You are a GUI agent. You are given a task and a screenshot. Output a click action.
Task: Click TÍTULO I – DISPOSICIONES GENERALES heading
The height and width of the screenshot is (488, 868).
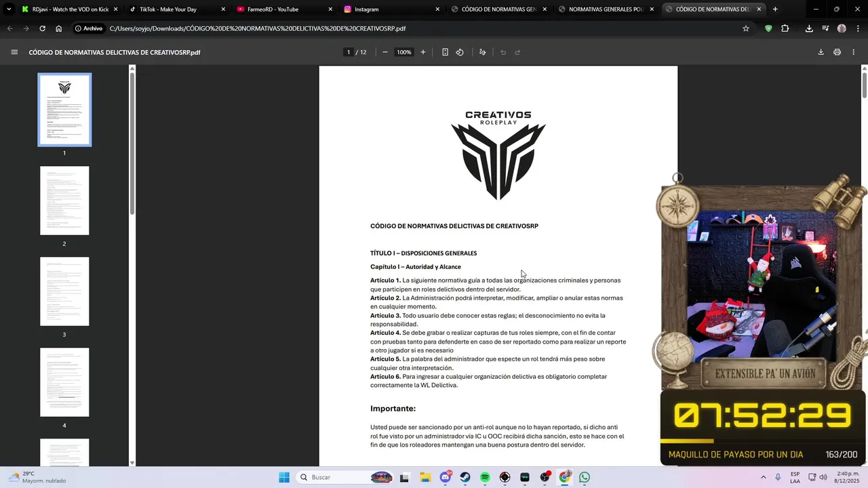click(x=423, y=253)
